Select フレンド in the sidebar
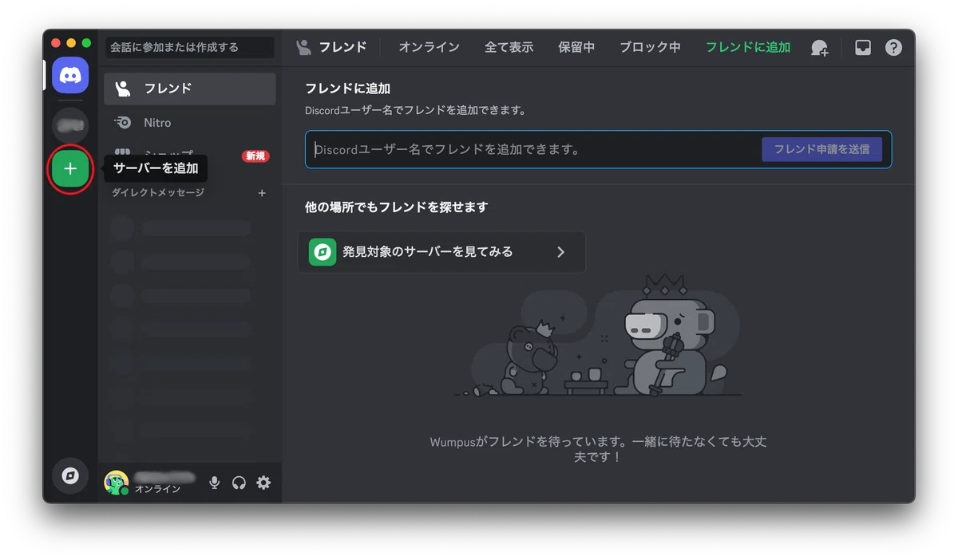The height and width of the screenshot is (560, 958). click(190, 89)
